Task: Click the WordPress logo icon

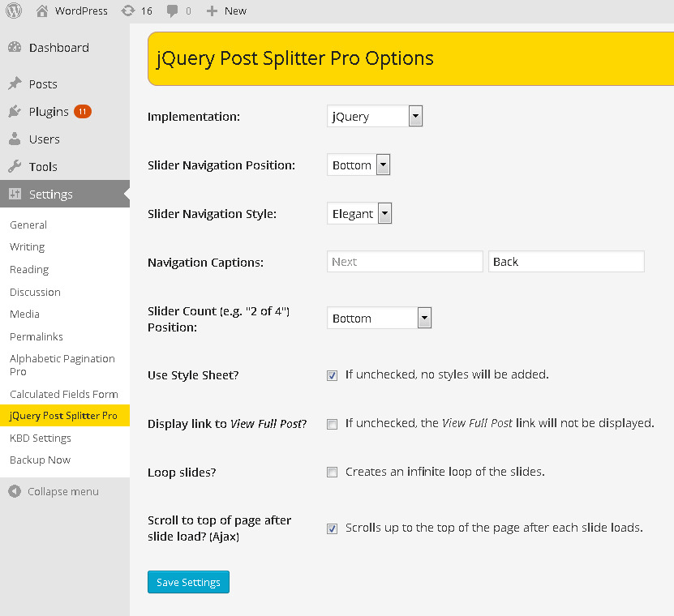Action: pos(14,11)
